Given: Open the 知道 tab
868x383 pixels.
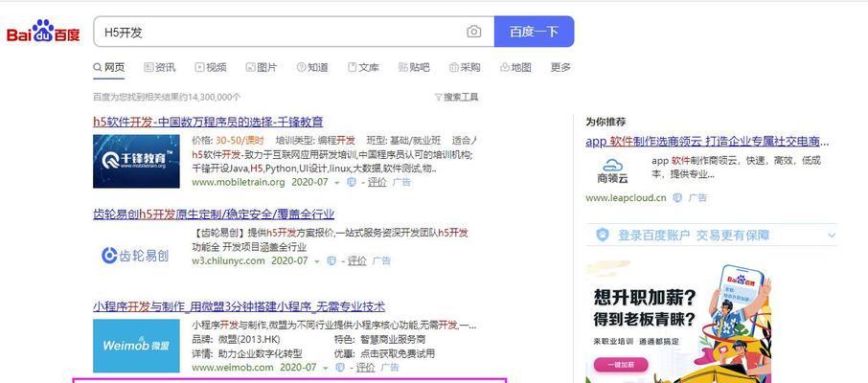Looking at the screenshot, I should pyautogui.click(x=312, y=68).
